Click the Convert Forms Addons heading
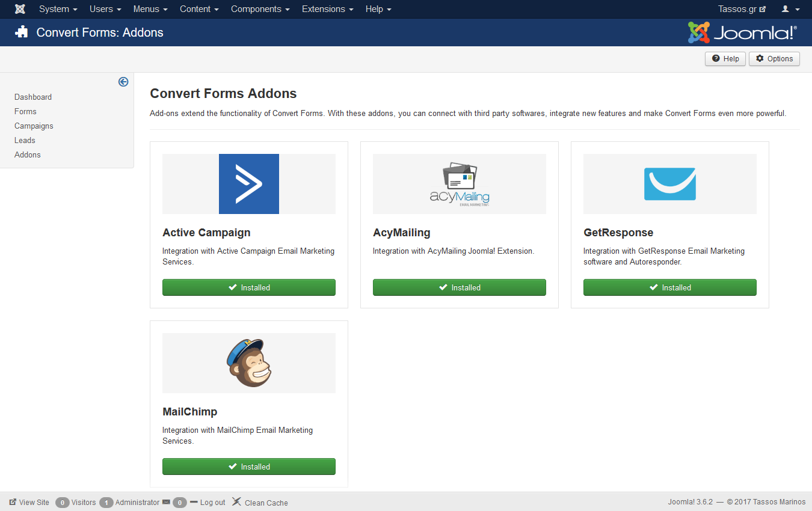Screen dimensions: 812x511 pyautogui.click(x=223, y=93)
